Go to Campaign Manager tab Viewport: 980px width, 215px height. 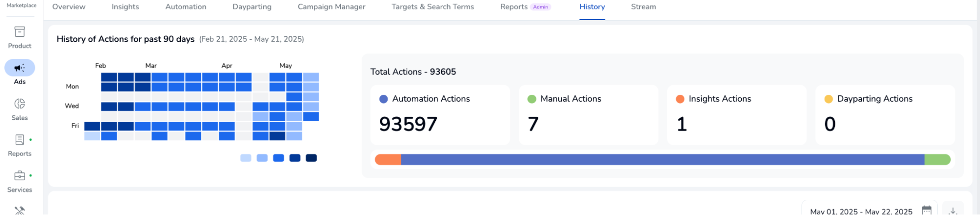coord(331,7)
